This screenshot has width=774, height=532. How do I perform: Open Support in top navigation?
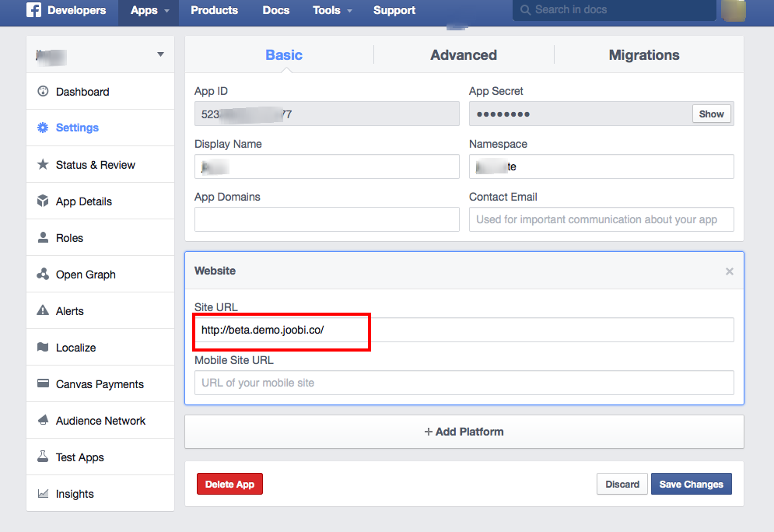click(394, 10)
